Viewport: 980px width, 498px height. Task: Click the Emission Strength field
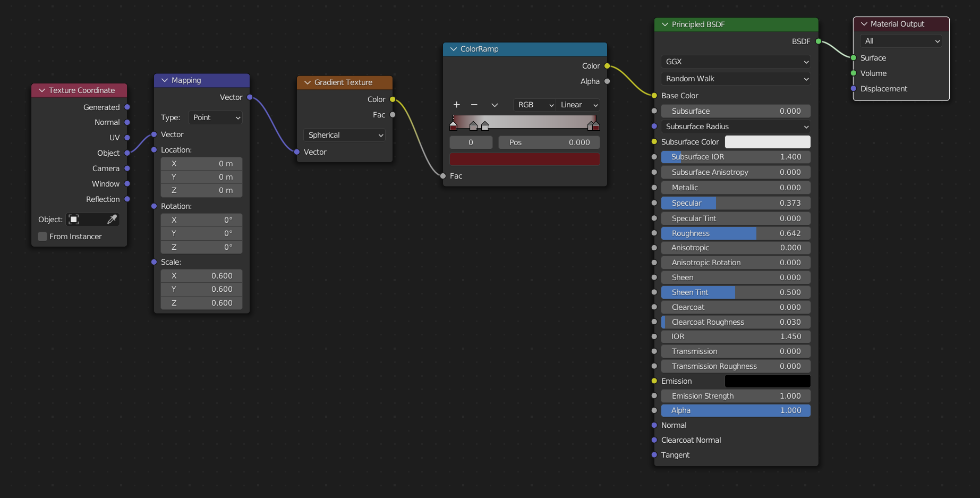[736, 396]
